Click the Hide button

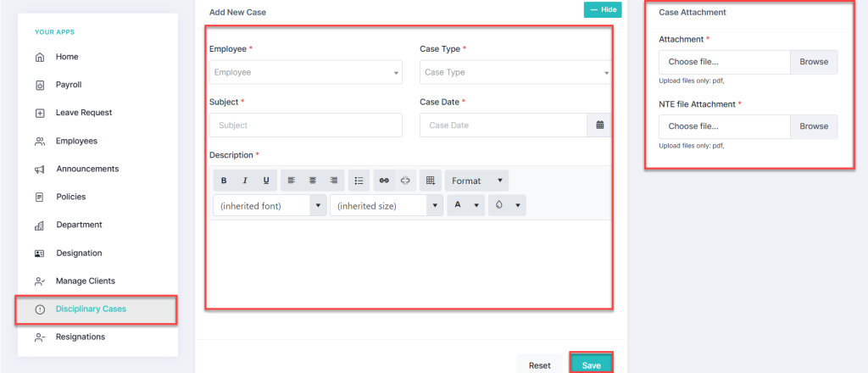coord(603,10)
